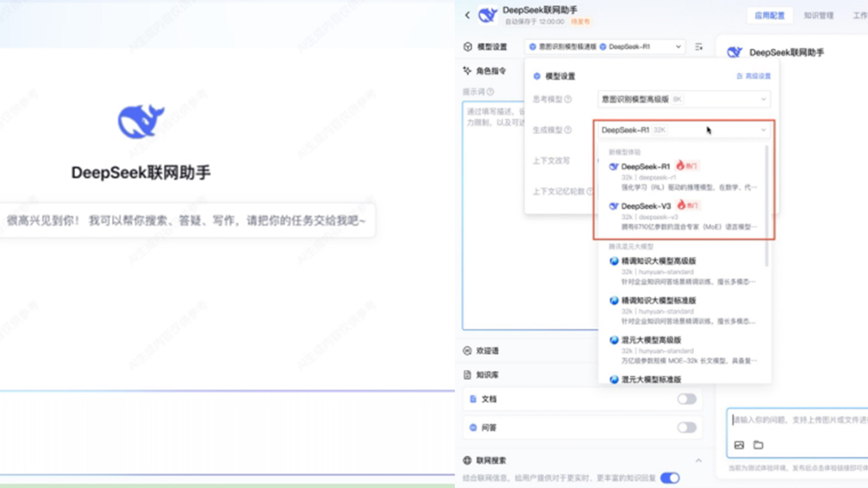
Task: Click help icon next to 上下文记忆轮数
Action: click(x=590, y=192)
